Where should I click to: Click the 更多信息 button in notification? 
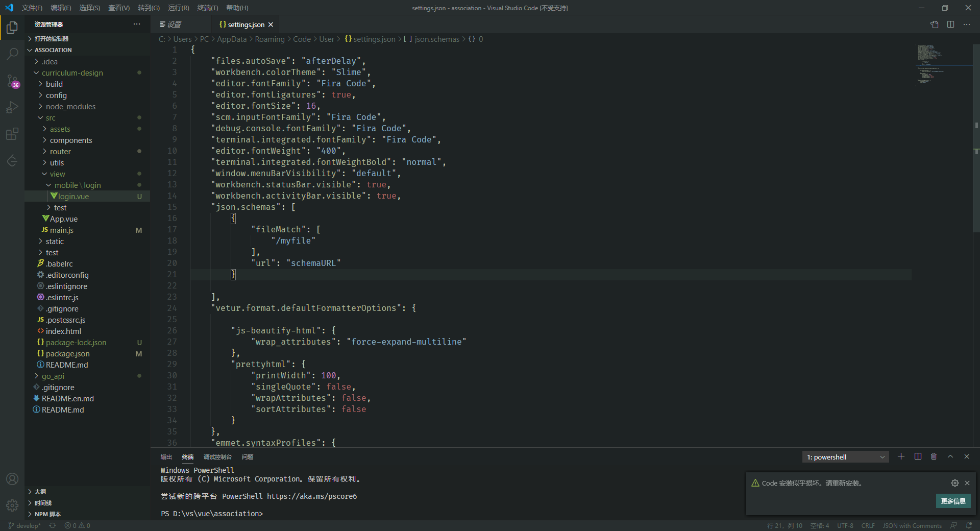point(953,501)
